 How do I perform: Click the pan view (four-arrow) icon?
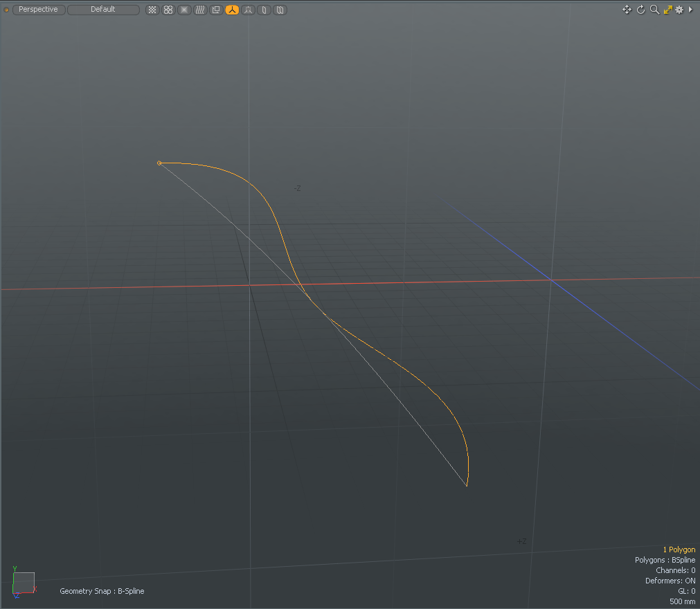[627, 10]
